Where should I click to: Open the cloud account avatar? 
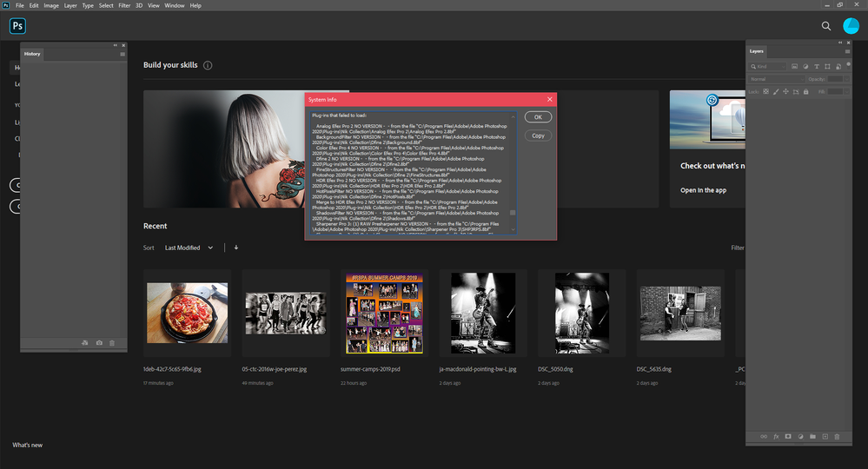pos(851,26)
